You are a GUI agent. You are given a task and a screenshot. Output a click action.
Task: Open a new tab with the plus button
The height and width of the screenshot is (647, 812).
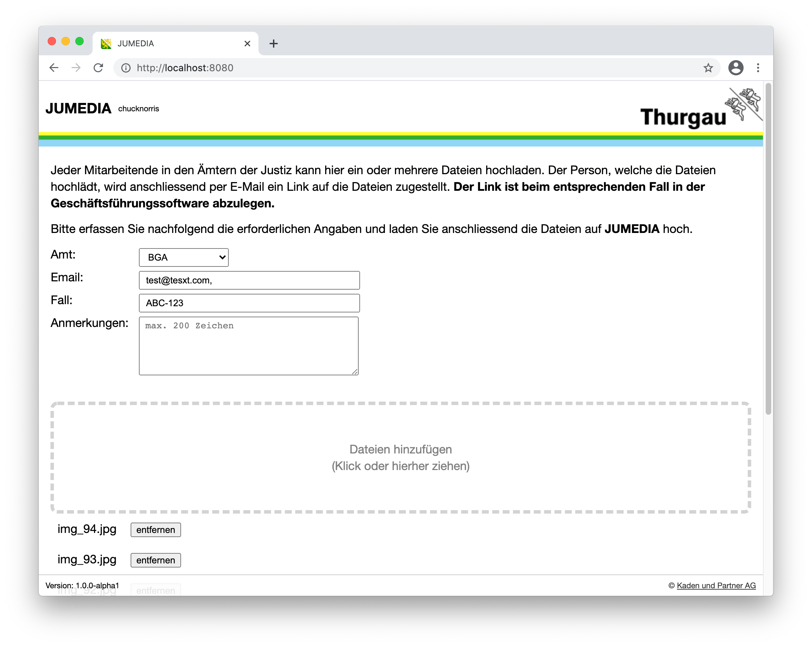tap(273, 44)
